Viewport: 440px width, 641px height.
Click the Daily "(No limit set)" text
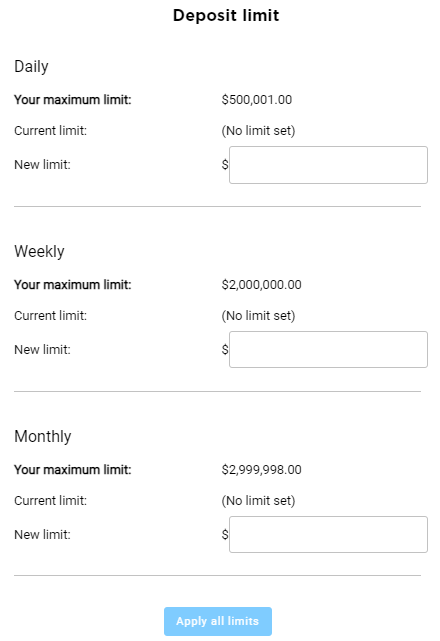258,131
